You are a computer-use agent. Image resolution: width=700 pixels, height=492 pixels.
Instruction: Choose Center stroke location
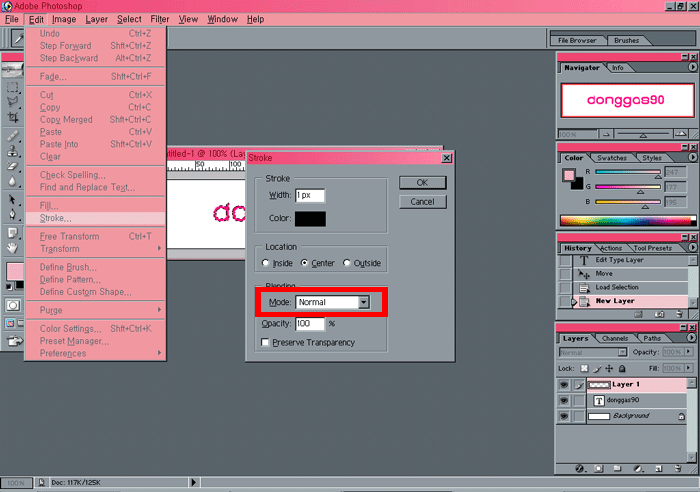304,263
